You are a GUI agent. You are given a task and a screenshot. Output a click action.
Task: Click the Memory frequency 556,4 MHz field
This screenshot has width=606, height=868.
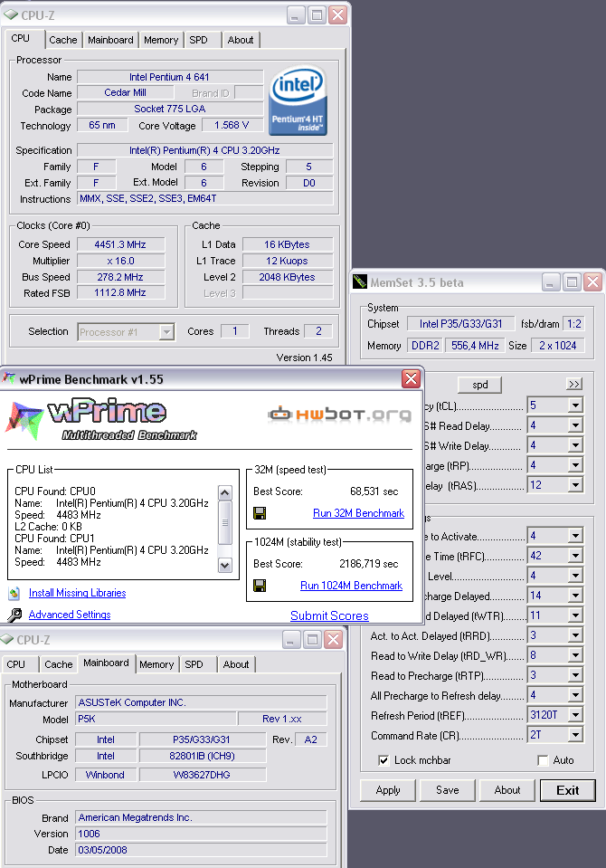coord(475,346)
